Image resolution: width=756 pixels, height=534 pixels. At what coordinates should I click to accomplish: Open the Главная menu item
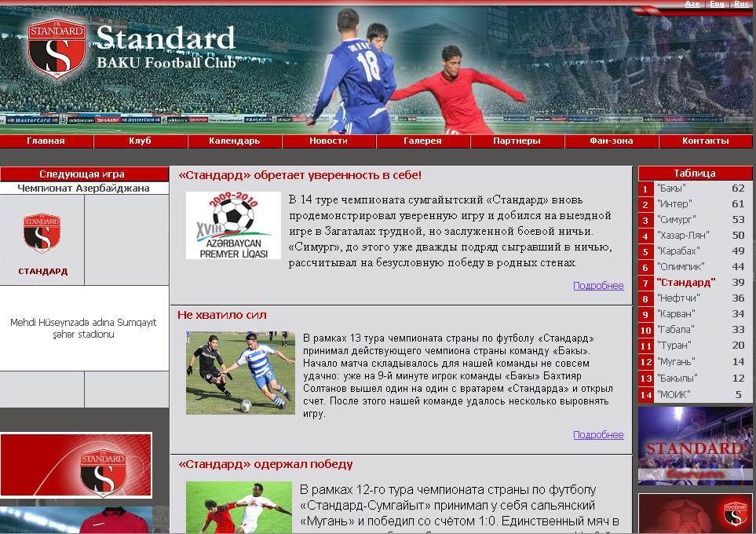tap(46, 141)
